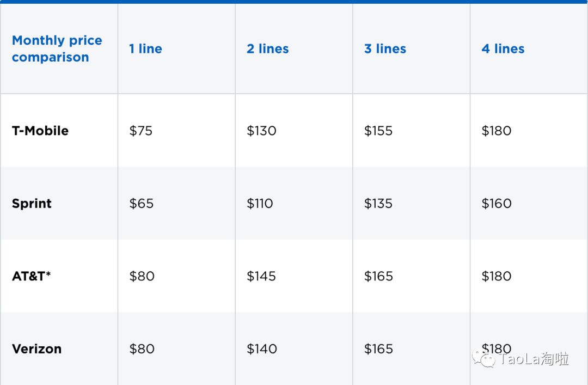This screenshot has width=588, height=385.
Task: Select the Verizon row label
Action: 37,349
